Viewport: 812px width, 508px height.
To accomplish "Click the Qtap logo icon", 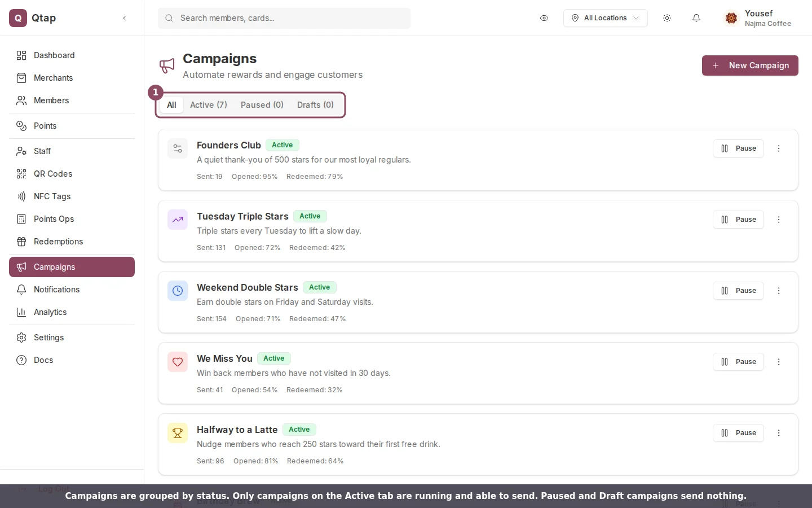I will click(x=18, y=18).
